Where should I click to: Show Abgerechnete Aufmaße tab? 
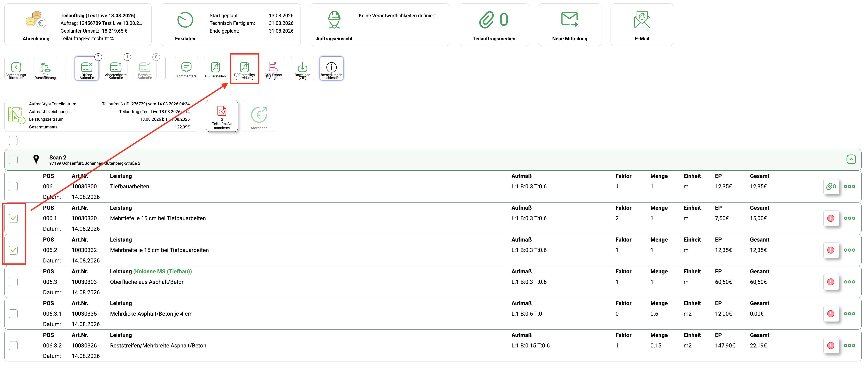click(116, 69)
